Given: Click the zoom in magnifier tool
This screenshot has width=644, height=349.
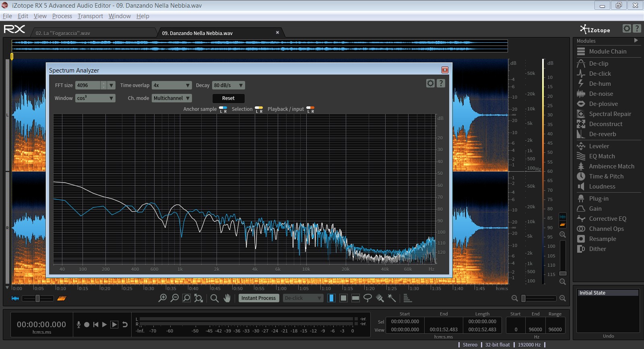Looking at the screenshot, I should pos(162,298).
